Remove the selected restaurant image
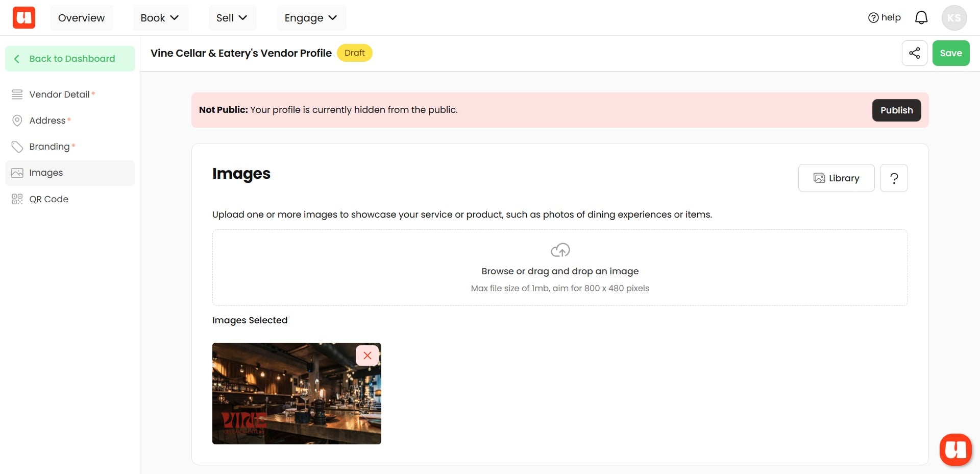980x474 pixels. (x=367, y=355)
